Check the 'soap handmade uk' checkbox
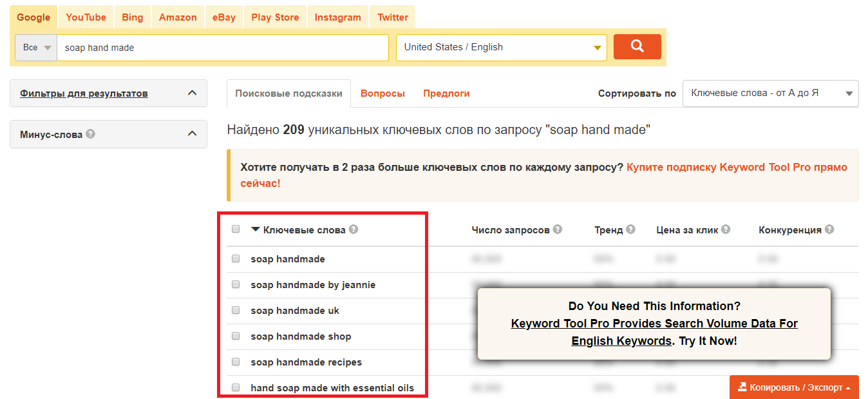This screenshot has height=399, width=868. (x=236, y=310)
